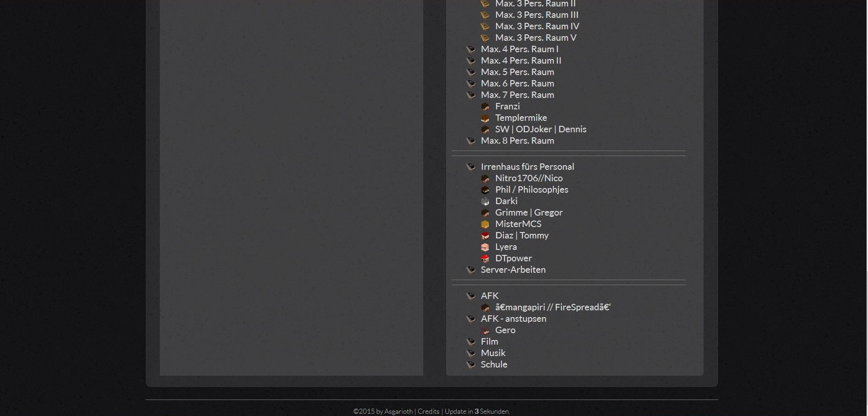Select the Max. 7 Pers. Raum channel
This screenshot has height=416, width=868.
click(x=517, y=95)
